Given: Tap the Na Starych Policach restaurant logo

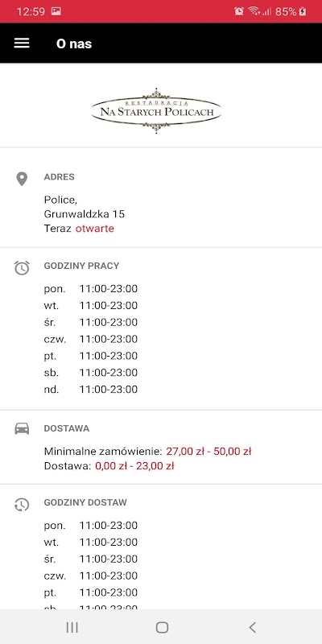Looking at the screenshot, I should pos(156,110).
